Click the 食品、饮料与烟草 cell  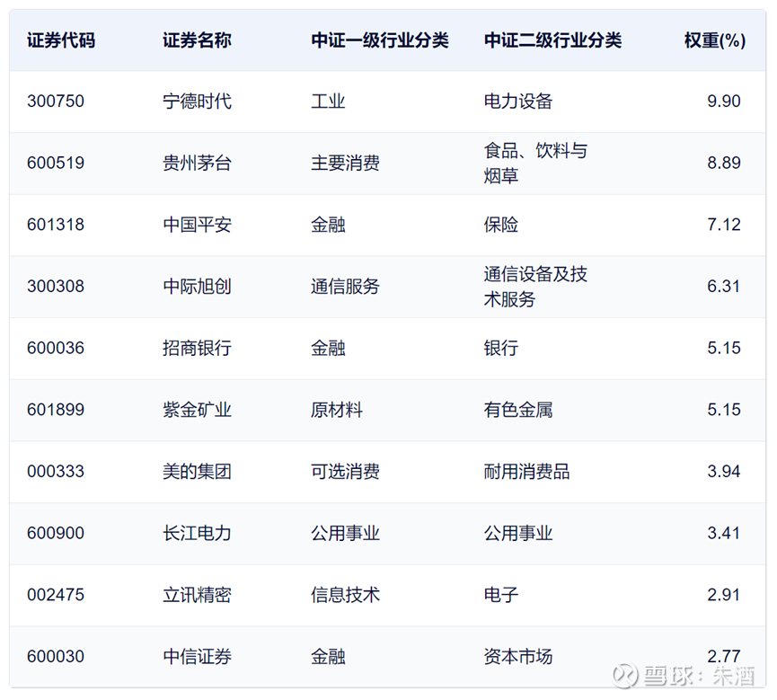click(x=535, y=163)
